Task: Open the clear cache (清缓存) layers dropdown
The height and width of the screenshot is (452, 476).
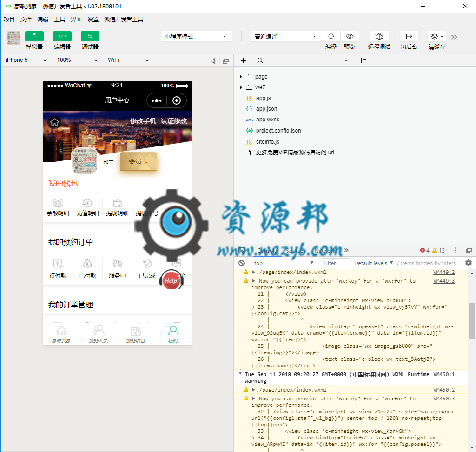Action: 437,36
